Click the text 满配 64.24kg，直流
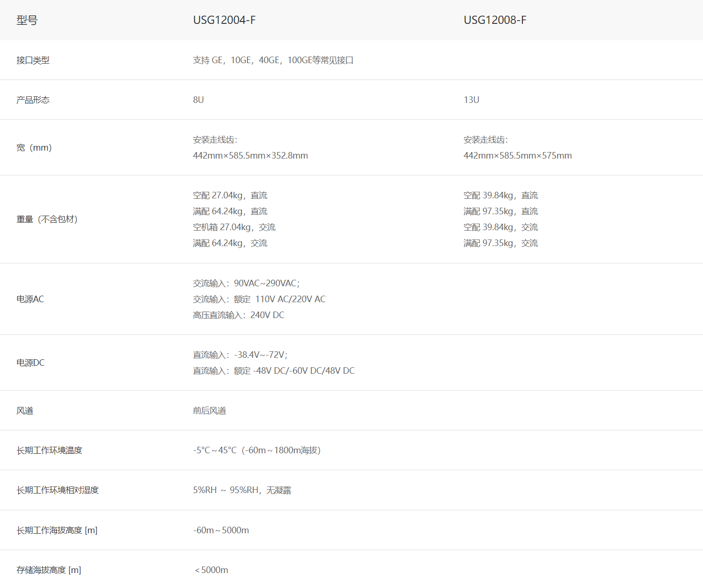 230,211
